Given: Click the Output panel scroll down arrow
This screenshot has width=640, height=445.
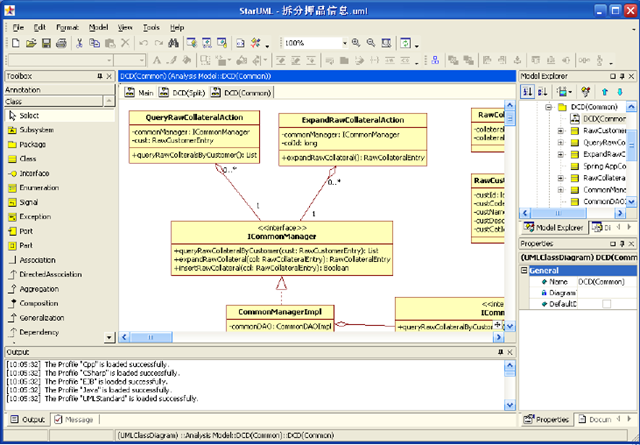Looking at the screenshot, I should (x=510, y=405).
